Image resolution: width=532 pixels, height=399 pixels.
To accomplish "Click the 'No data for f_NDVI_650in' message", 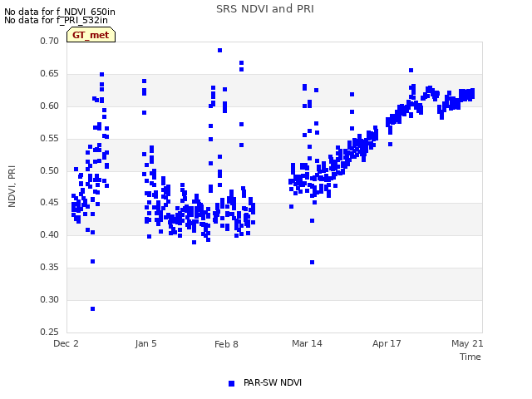I will pyautogui.click(x=60, y=12).
